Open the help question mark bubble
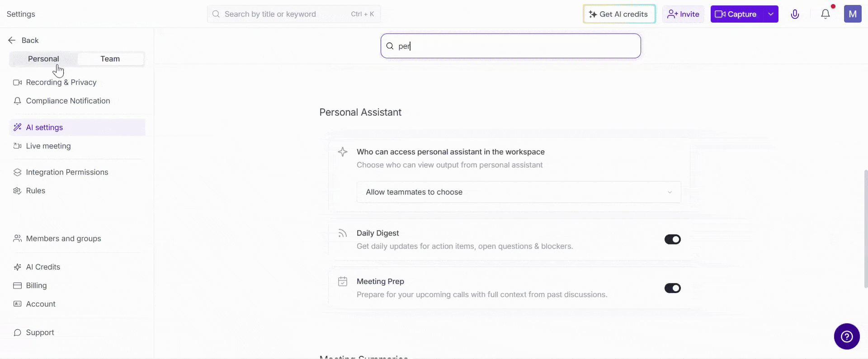The width and height of the screenshot is (868, 359). [x=847, y=336]
